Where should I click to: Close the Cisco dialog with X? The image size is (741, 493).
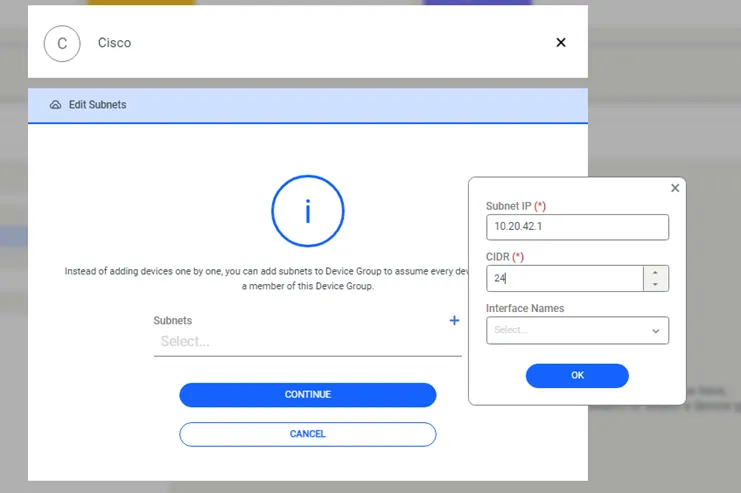tap(560, 43)
